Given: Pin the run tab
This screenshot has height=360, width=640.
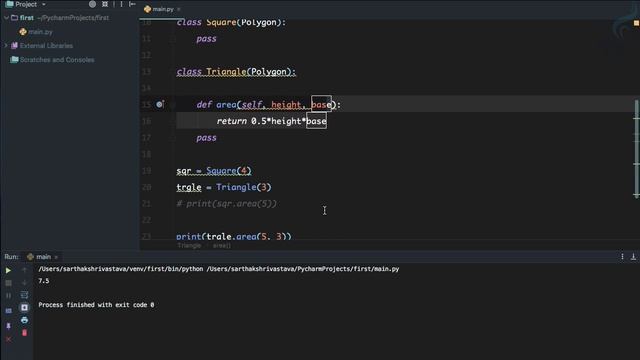Looking at the screenshot, I should click(8, 326).
